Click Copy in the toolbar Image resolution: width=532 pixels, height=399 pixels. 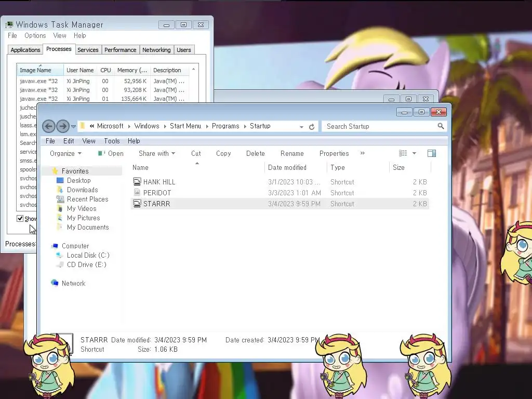223,153
